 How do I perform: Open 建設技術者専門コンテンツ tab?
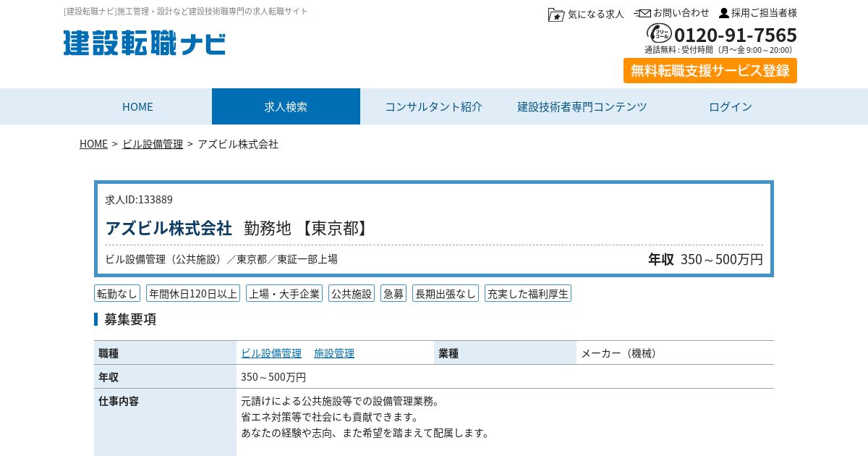tap(582, 106)
